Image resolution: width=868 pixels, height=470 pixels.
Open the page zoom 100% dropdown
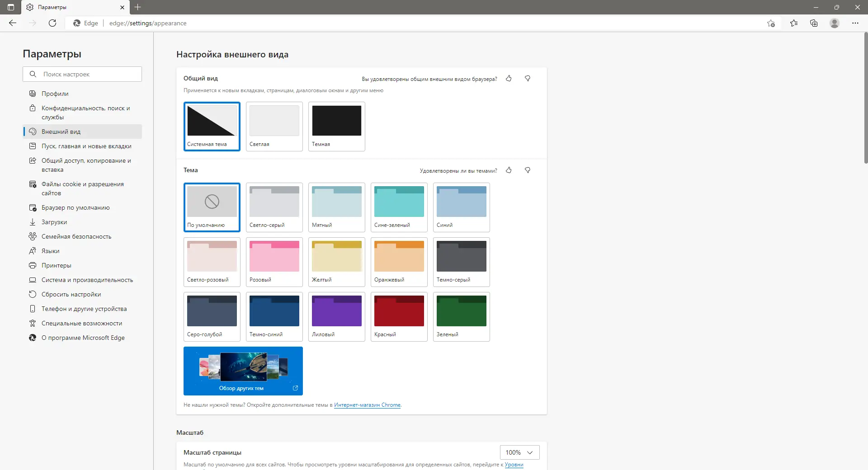[x=519, y=452]
